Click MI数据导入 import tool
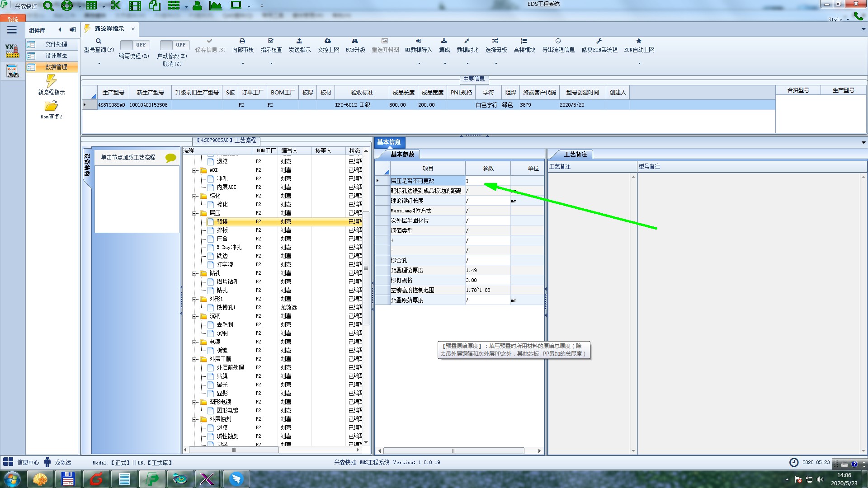The image size is (868, 488). [x=419, y=46]
